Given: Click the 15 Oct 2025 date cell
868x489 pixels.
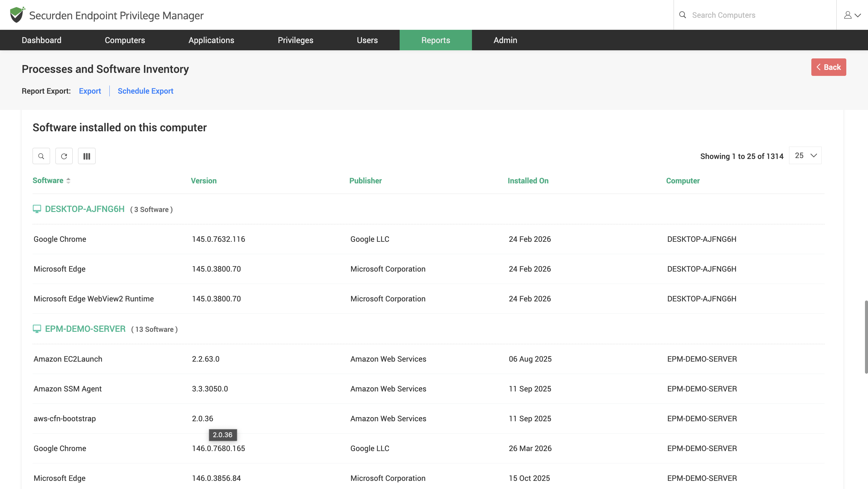Looking at the screenshot, I should click(529, 478).
